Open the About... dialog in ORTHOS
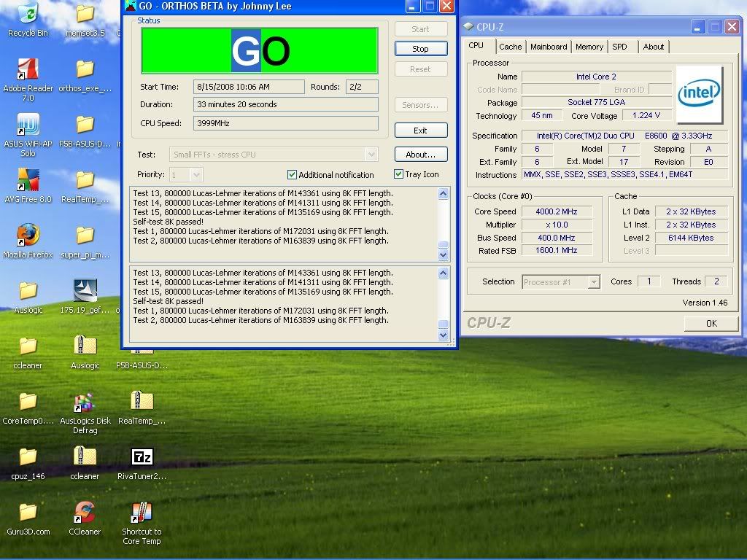 point(421,155)
